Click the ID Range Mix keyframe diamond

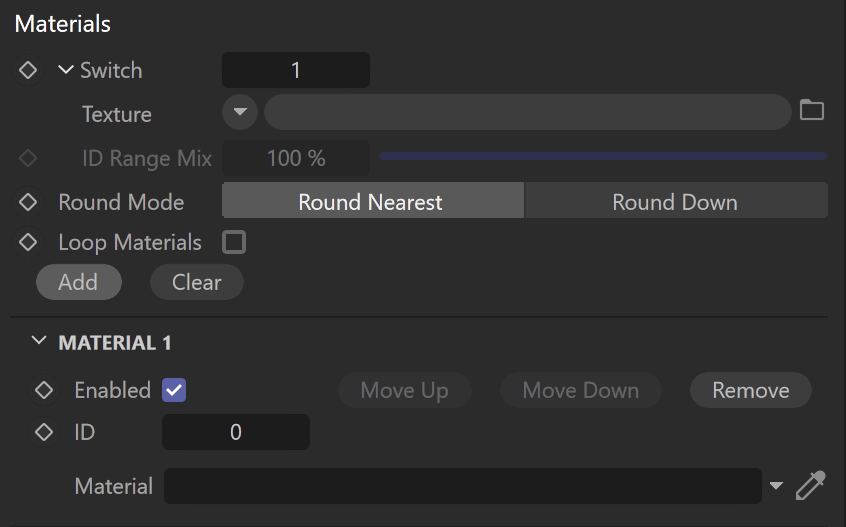pyautogui.click(x=28, y=158)
